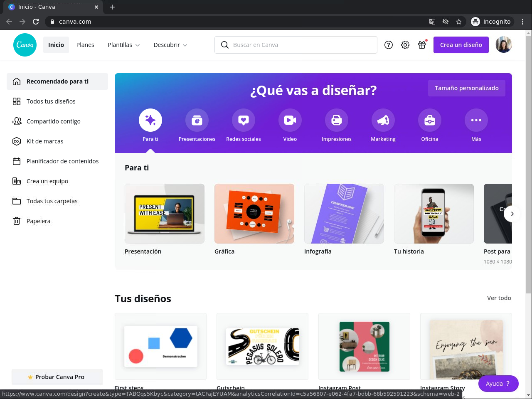
Task: Click the Crea un diseño button
Action: coord(461,45)
